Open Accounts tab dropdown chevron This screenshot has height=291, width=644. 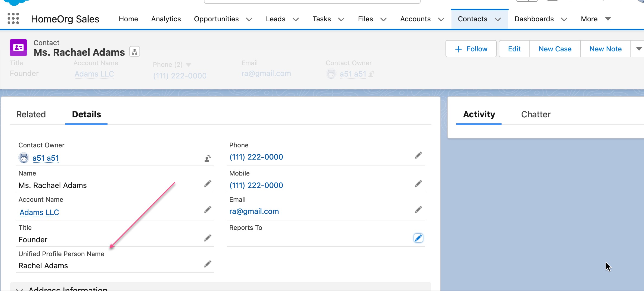(441, 19)
